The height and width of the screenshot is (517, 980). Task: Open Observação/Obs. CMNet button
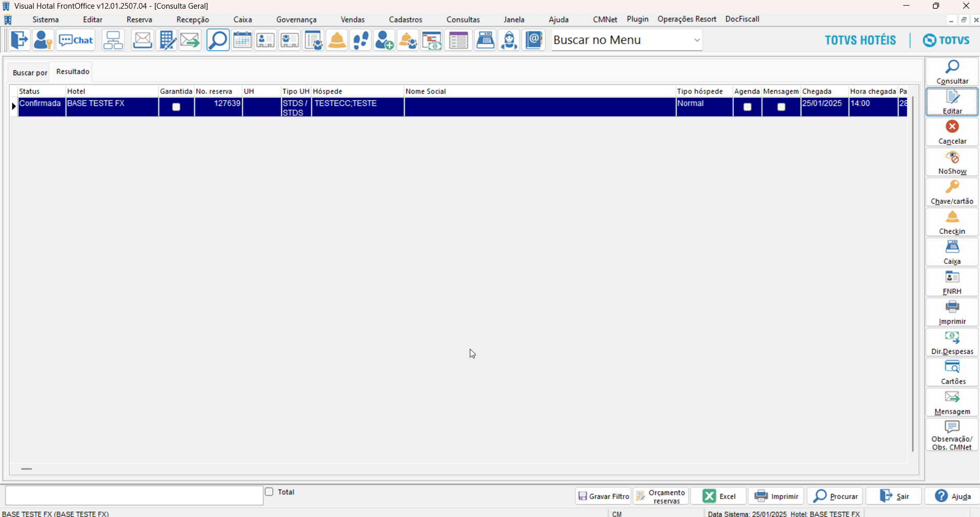coord(952,435)
